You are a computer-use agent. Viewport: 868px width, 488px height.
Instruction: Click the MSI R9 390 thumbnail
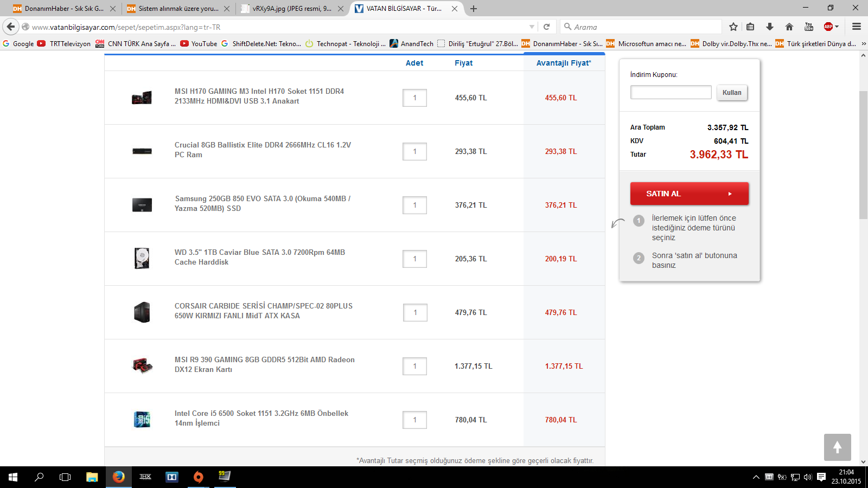pyautogui.click(x=142, y=366)
